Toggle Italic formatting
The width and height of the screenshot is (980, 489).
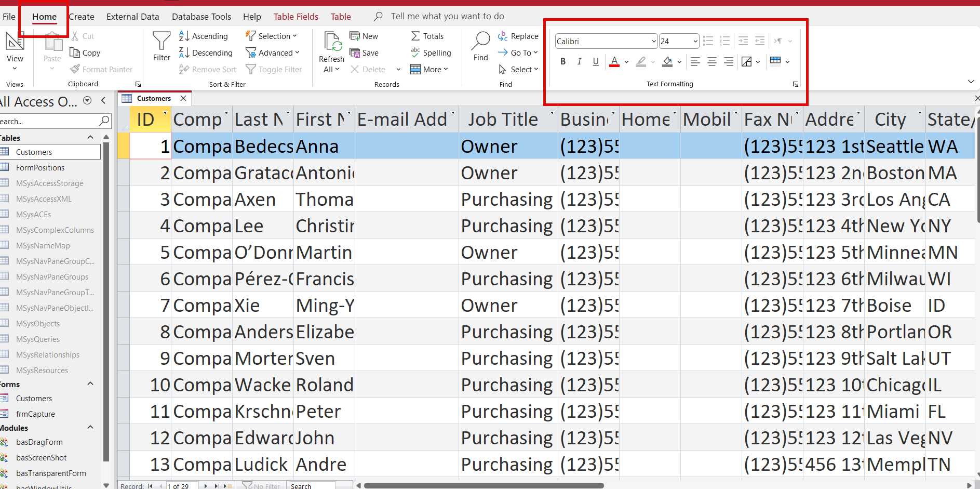tap(579, 62)
